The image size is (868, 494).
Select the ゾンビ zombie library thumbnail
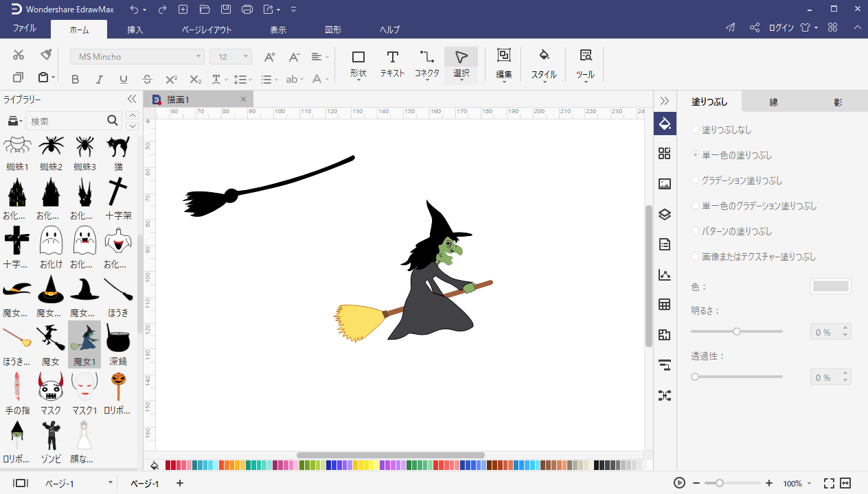point(51,442)
